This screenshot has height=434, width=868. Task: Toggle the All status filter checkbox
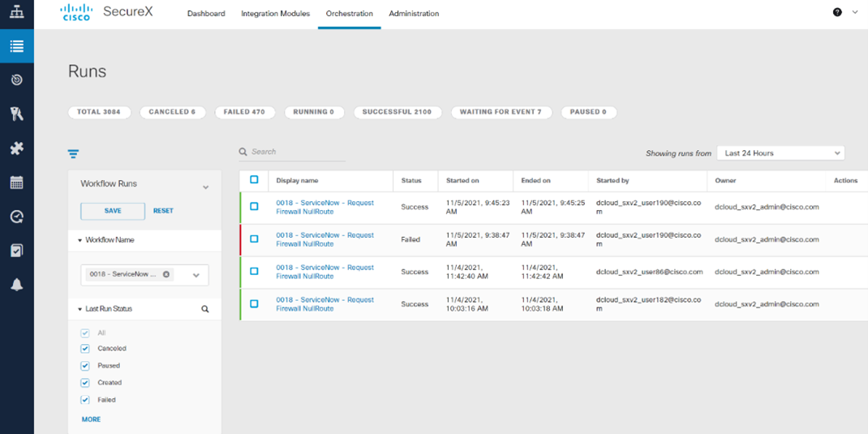click(84, 333)
